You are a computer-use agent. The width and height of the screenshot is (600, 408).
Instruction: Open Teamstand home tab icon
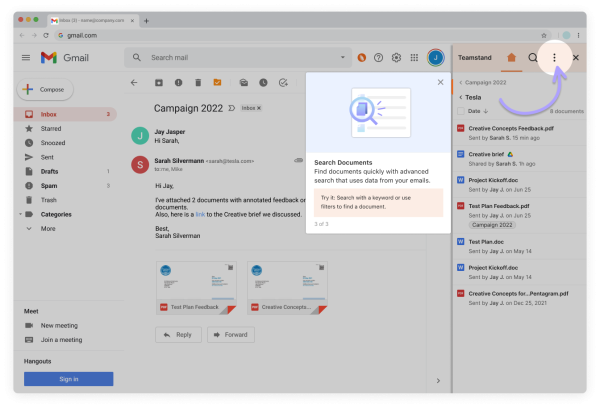(511, 57)
